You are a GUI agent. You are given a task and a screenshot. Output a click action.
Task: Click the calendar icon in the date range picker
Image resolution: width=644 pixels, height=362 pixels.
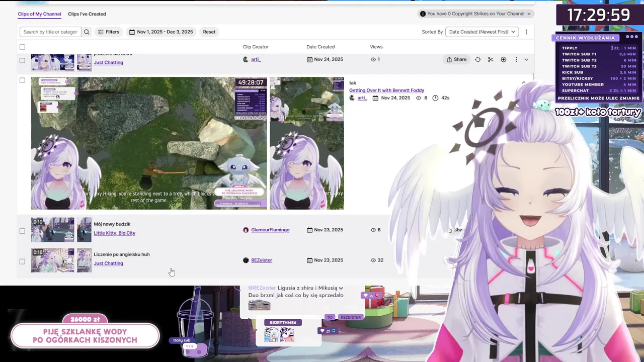132,32
